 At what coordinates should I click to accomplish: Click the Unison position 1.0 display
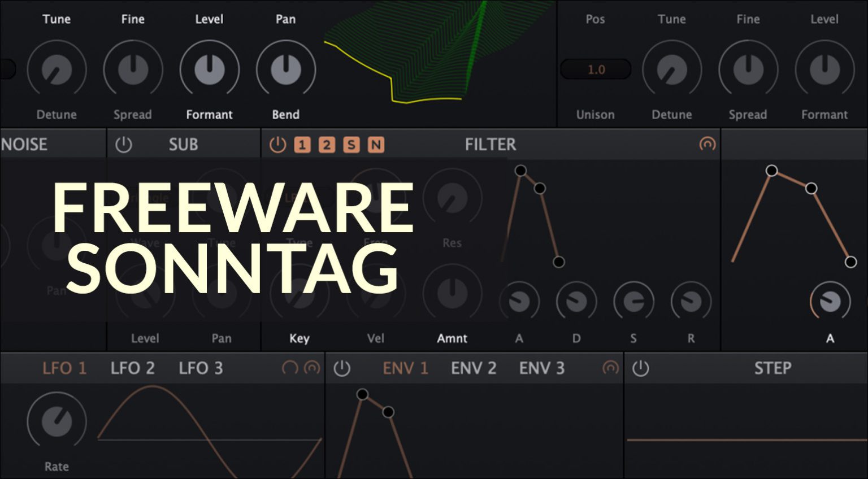(595, 69)
